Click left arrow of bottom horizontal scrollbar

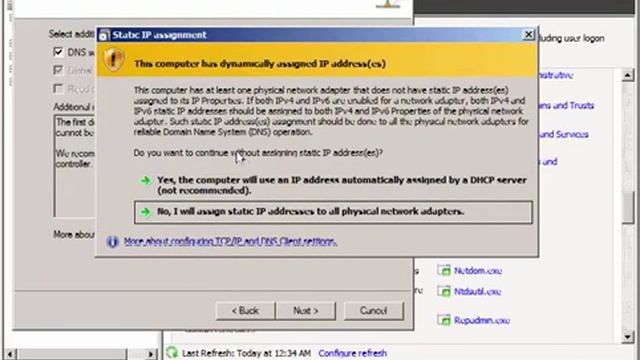point(10,354)
